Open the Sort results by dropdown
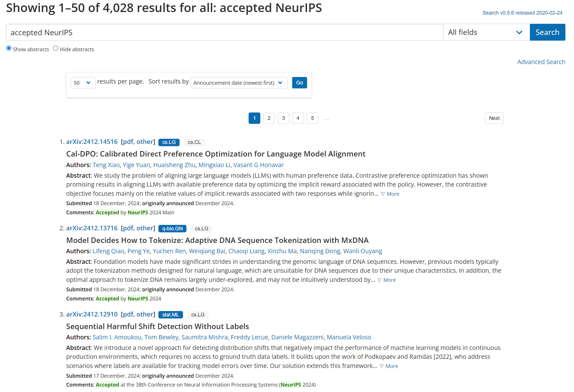574x392 pixels. 239,83
